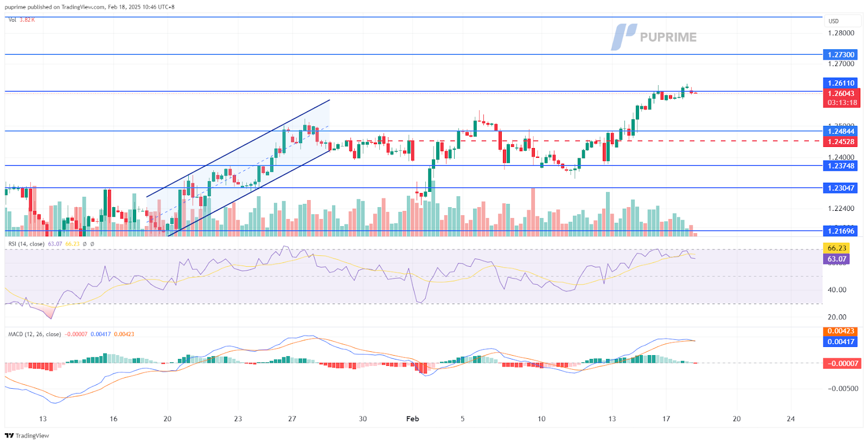
Task: Click the candle countdown 03:13:18
Action: coord(841,102)
